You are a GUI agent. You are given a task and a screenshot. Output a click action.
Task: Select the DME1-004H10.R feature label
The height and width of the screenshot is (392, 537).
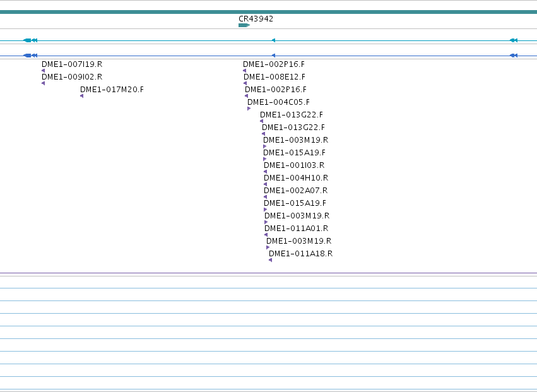click(296, 178)
